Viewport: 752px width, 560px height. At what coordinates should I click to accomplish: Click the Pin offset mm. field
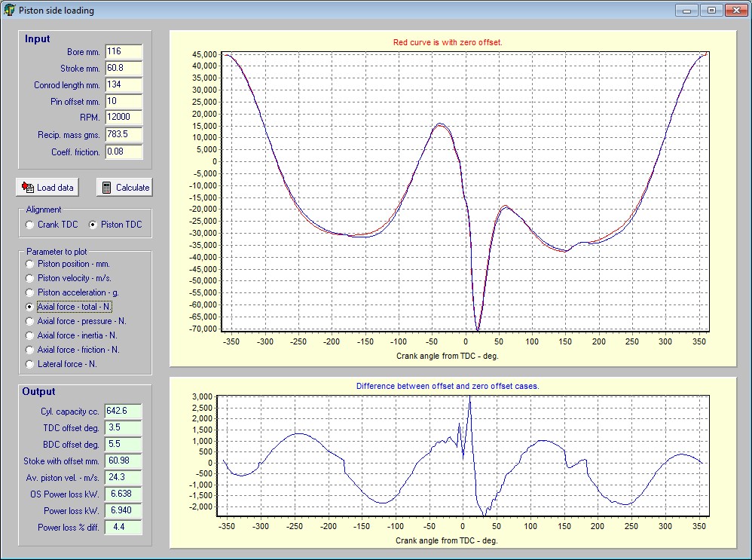[123, 102]
